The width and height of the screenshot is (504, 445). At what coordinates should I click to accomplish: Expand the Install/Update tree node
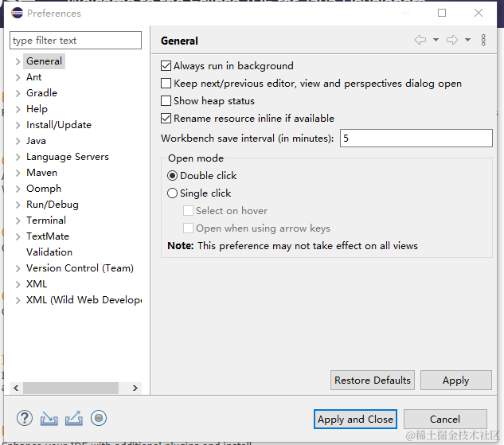pyautogui.click(x=18, y=125)
